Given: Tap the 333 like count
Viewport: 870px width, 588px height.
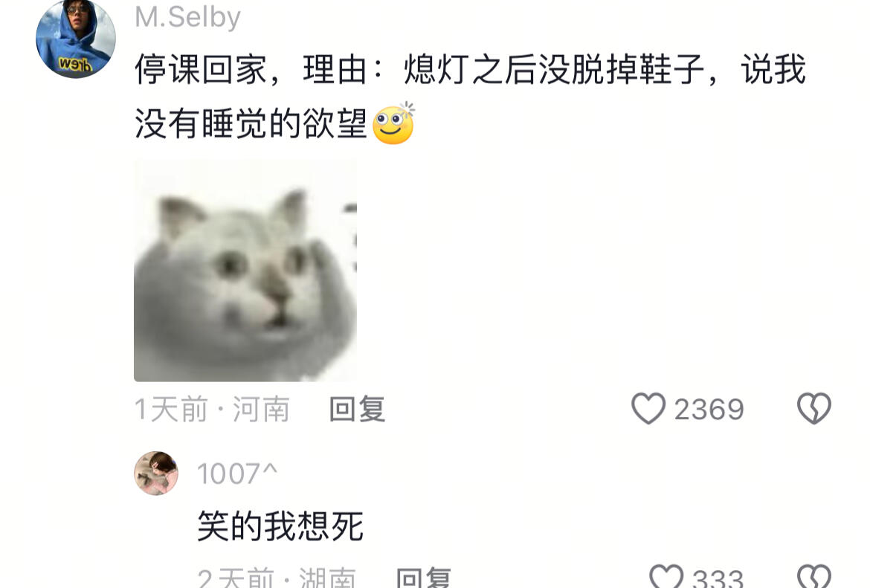Looking at the screenshot, I should pos(718,578).
